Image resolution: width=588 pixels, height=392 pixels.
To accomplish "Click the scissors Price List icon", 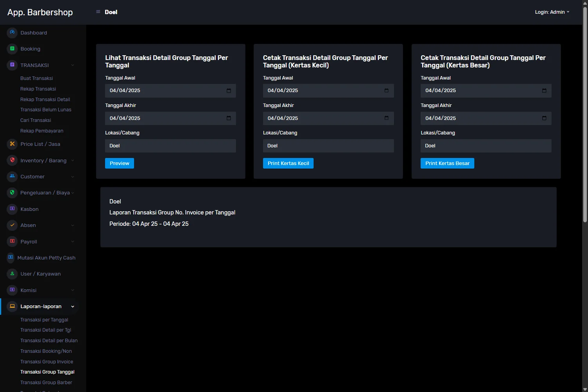I will 12,144.
